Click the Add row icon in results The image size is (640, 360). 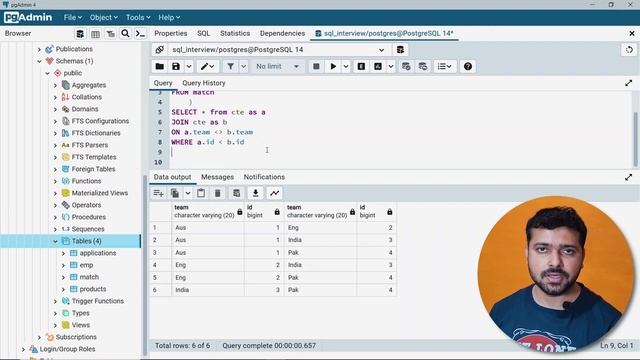tap(158, 193)
